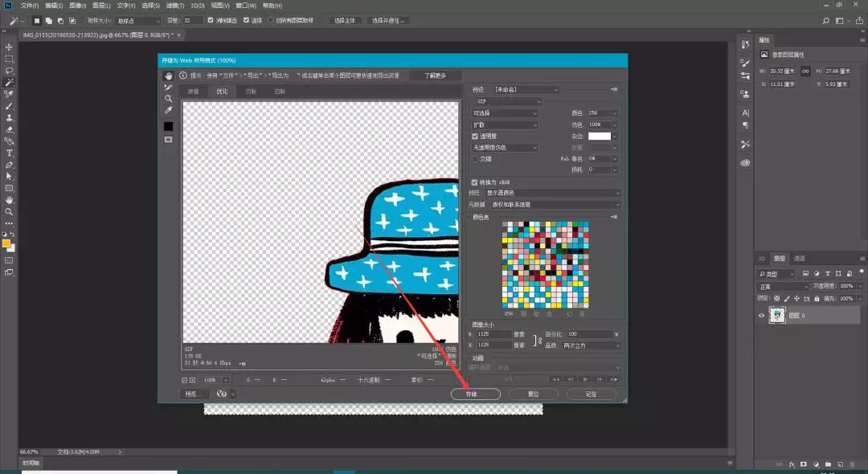
Task: Expand the 品质 resampling quality dropdown
Action: [x=592, y=345]
